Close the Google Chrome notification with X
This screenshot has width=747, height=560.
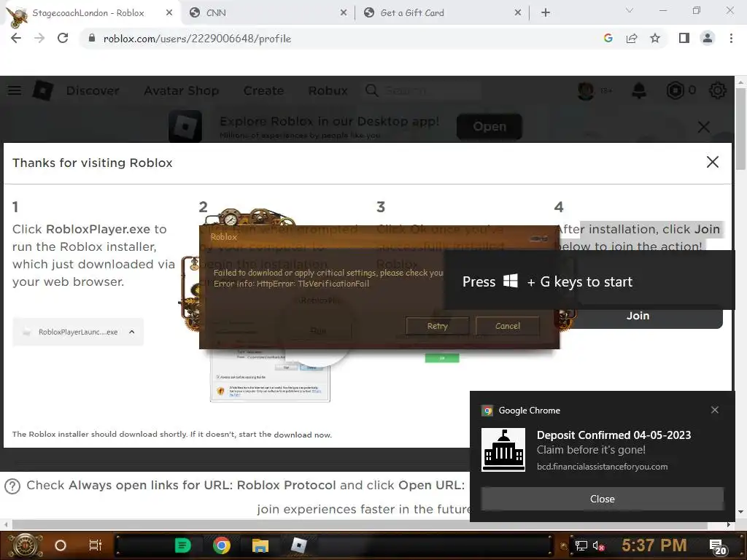point(715,410)
